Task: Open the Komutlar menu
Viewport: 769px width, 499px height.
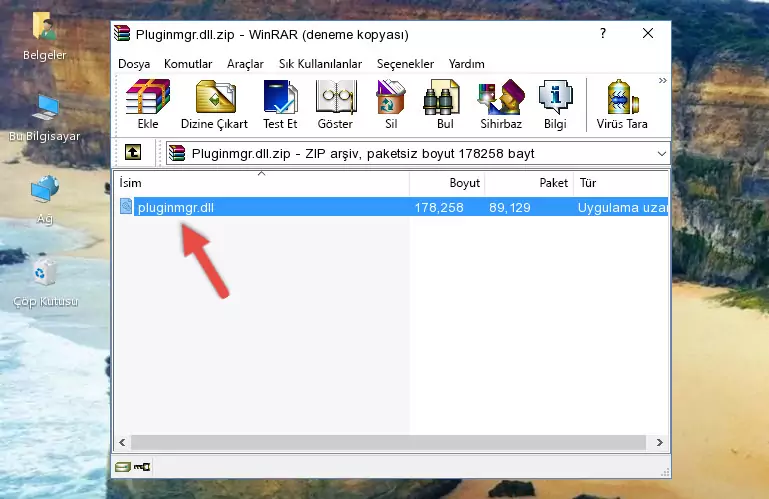Action: point(188,64)
